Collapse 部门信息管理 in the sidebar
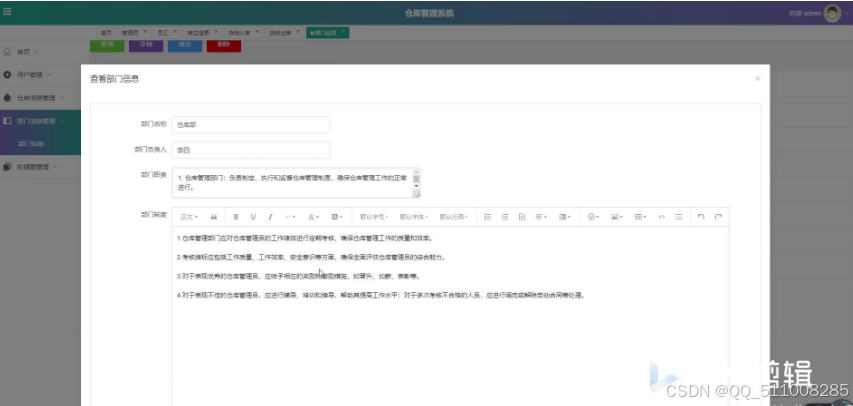Image resolution: width=853 pixels, height=406 pixels. pyautogui.click(x=40, y=121)
